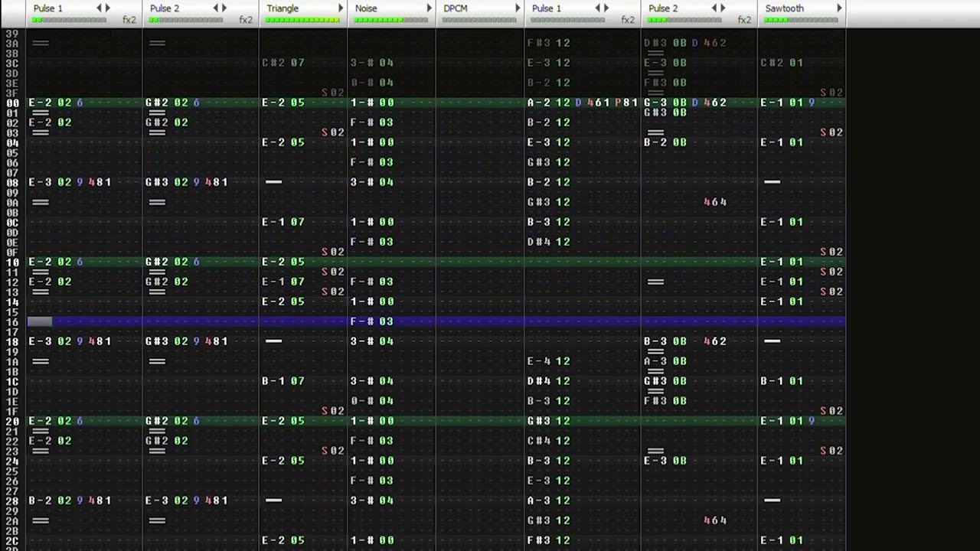Screen dimensions: 980x551
Task: Click 0-# 04 Noise note on row 1E
Action: point(371,401)
